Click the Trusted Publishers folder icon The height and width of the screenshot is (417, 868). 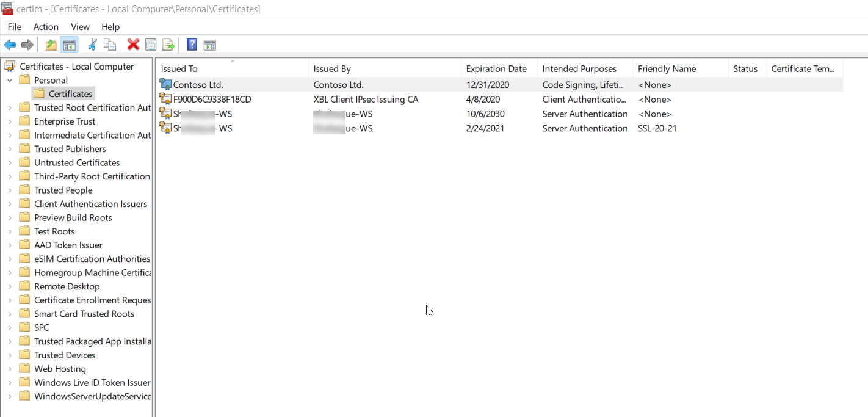pyautogui.click(x=24, y=149)
